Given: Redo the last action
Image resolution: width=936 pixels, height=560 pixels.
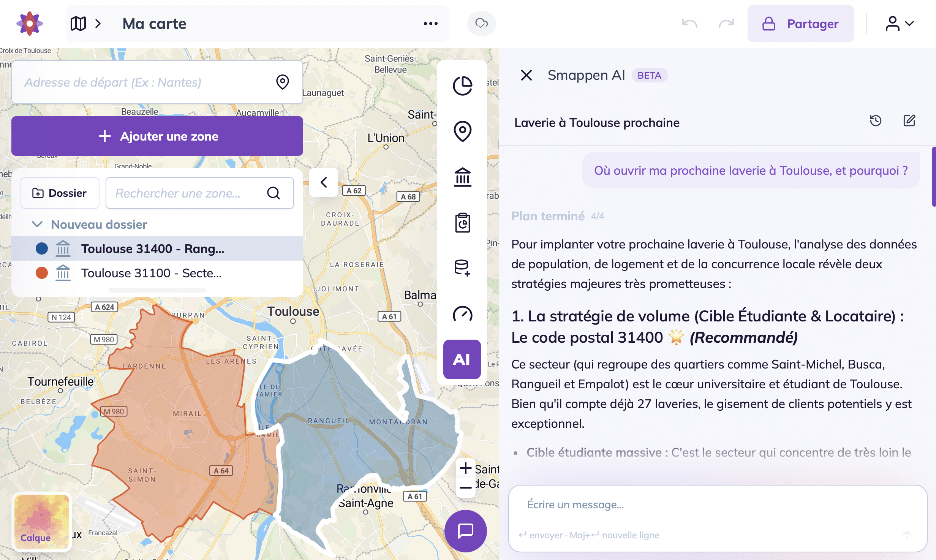Looking at the screenshot, I should tap(726, 24).
